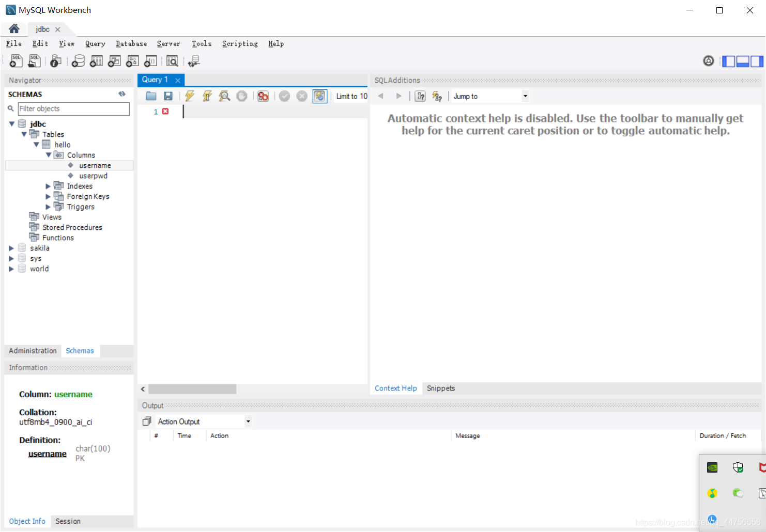Viewport: 766px width, 532px height.
Task: Create a new function
Action: (x=150, y=61)
